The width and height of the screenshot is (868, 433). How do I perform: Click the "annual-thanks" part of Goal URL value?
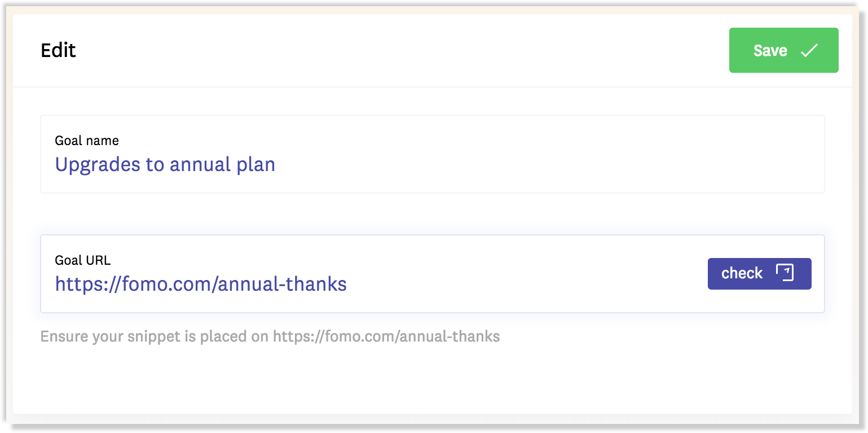[x=282, y=283]
